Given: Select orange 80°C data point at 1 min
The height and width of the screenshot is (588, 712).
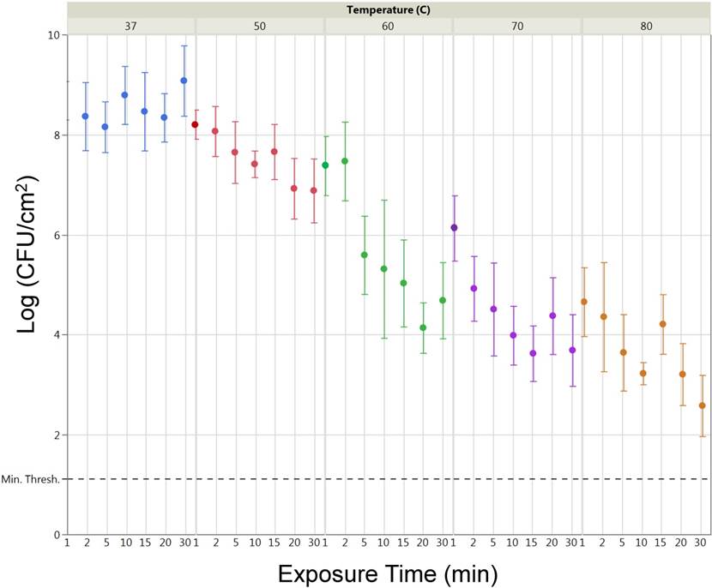Looking at the screenshot, I should click(584, 302).
